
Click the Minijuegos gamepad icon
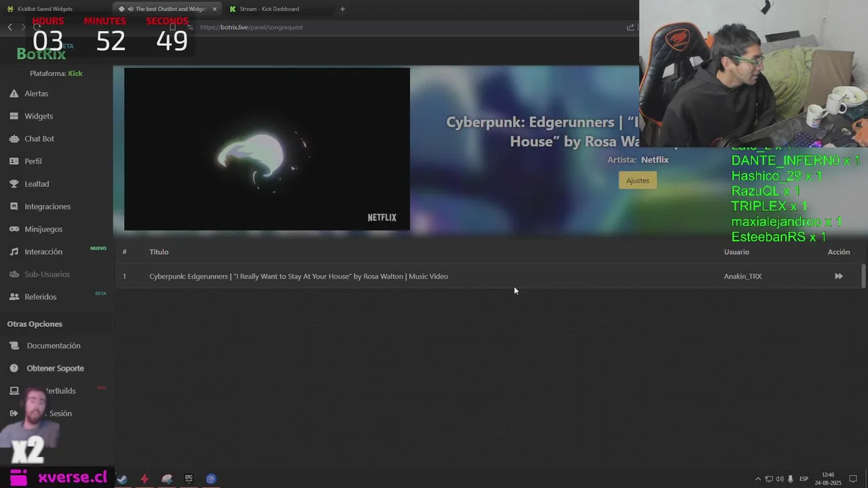tap(14, 229)
